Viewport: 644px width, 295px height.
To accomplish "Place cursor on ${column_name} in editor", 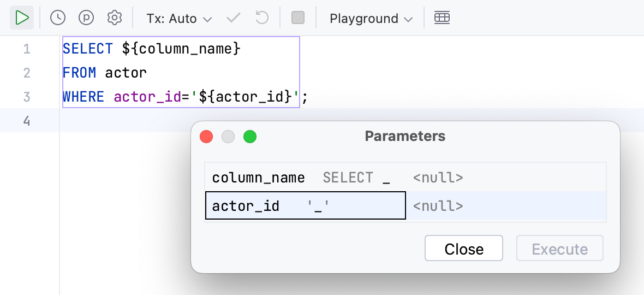I will pos(181,49).
